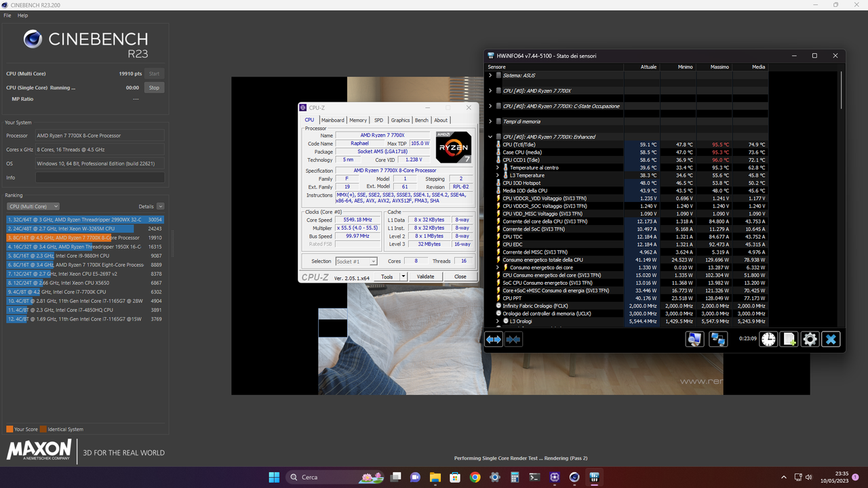The width and height of the screenshot is (868, 488).
Task: Switch to the CPU-Z Mainboard tab
Action: 332,120
